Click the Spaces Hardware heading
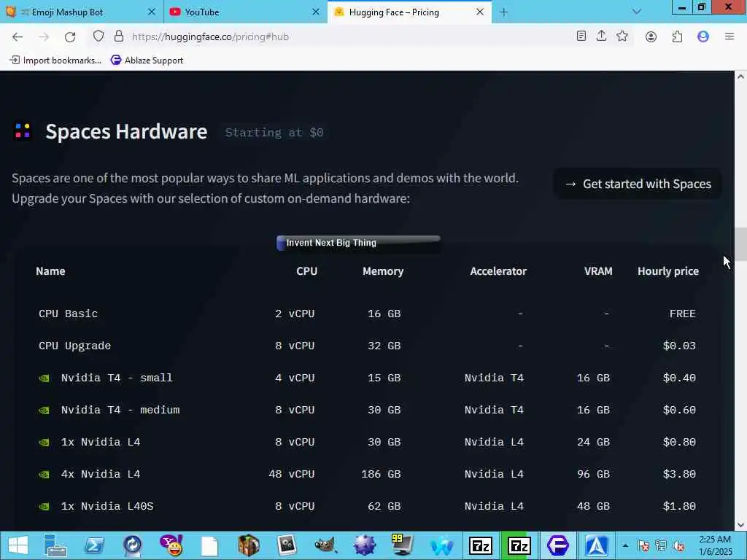 (x=126, y=131)
